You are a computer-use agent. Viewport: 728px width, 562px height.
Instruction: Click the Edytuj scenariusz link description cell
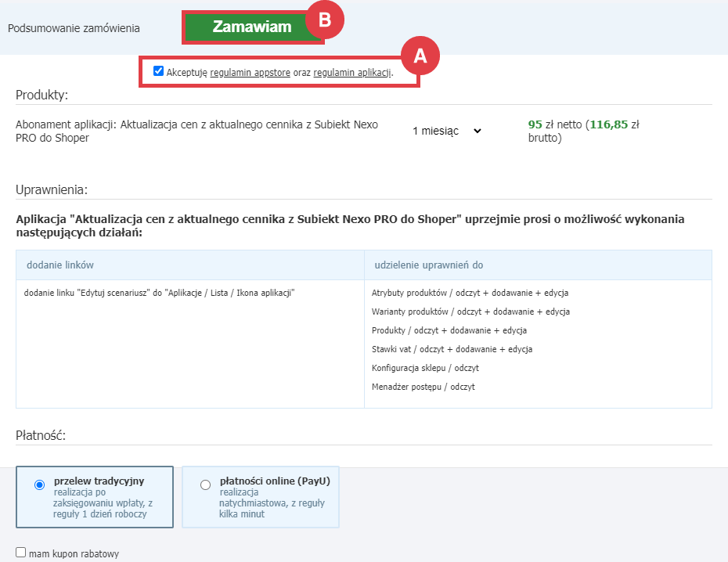160,293
